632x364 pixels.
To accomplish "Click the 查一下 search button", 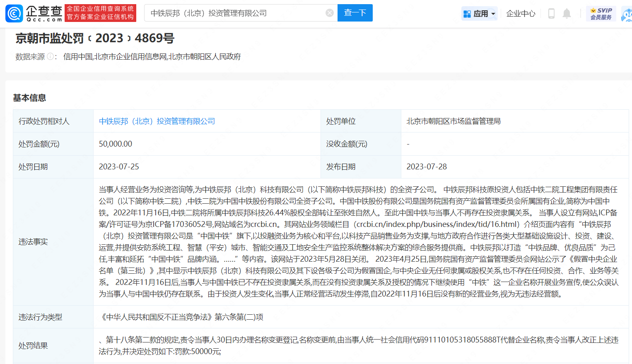I will (355, 13).
